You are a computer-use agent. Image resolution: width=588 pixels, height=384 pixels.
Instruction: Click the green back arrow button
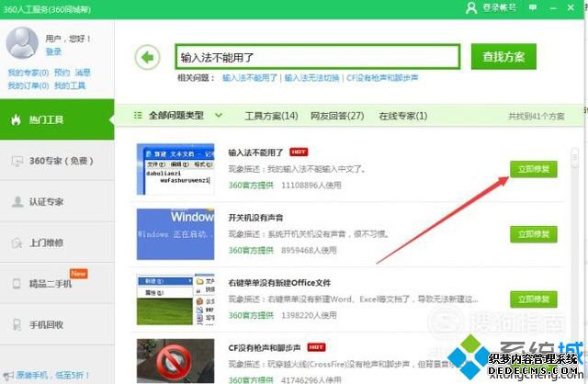pyautogui.click(x=147, y=57)
